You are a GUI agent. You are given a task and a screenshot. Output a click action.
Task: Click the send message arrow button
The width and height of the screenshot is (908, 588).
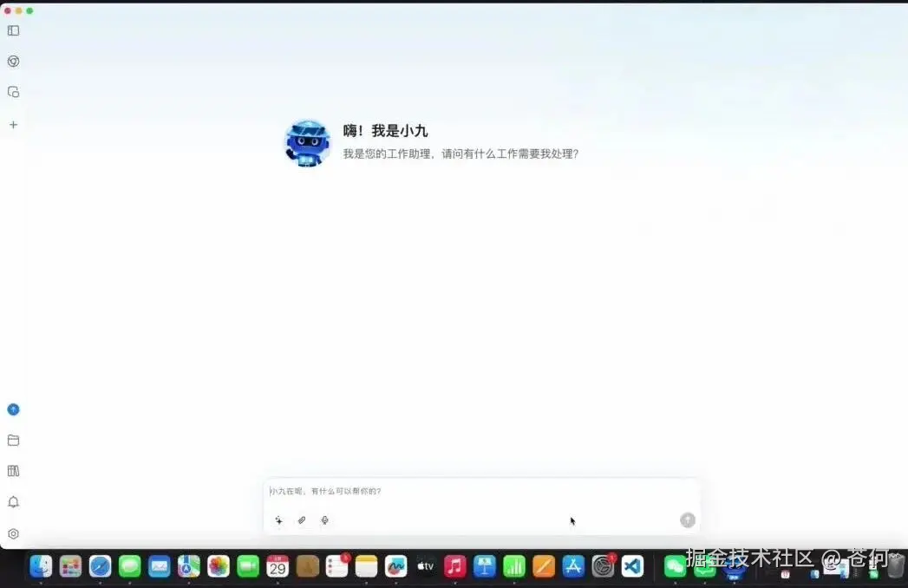[687, 520]
